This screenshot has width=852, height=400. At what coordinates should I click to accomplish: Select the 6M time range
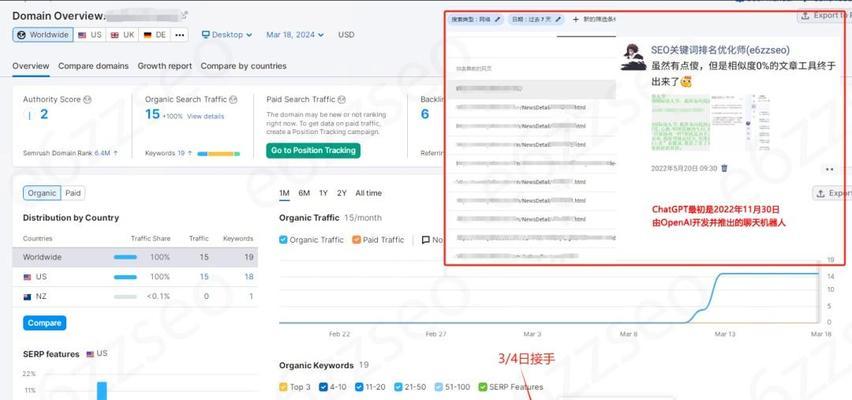[x=304, y=193]
